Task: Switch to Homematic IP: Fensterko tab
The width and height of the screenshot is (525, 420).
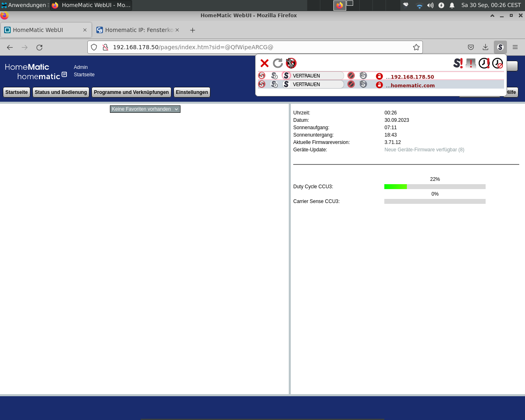Action: click(x=138, y=30)
